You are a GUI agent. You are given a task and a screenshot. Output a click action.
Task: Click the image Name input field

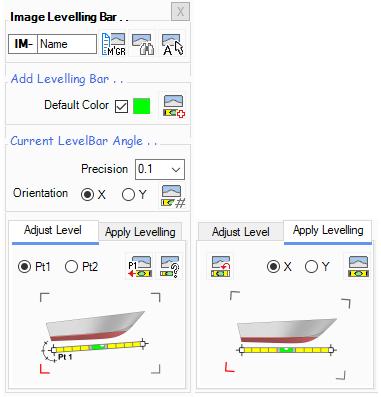(67, 44)
